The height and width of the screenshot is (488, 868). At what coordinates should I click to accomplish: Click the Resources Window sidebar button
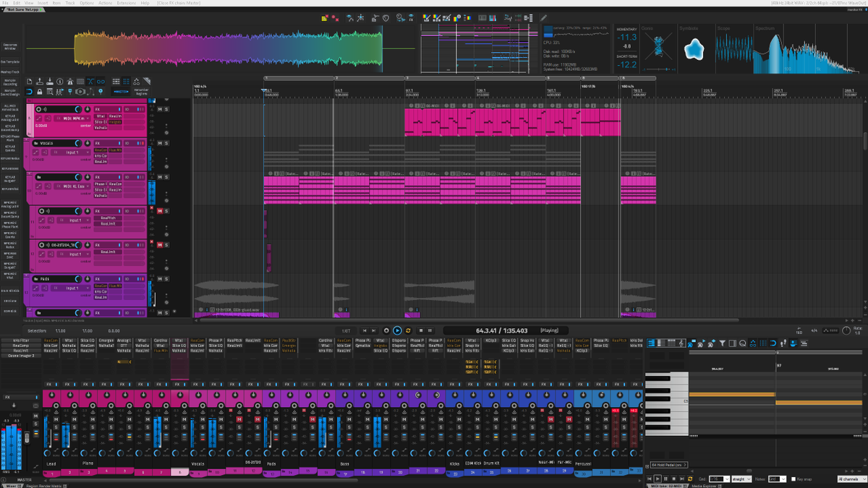[x=10, y=47]
